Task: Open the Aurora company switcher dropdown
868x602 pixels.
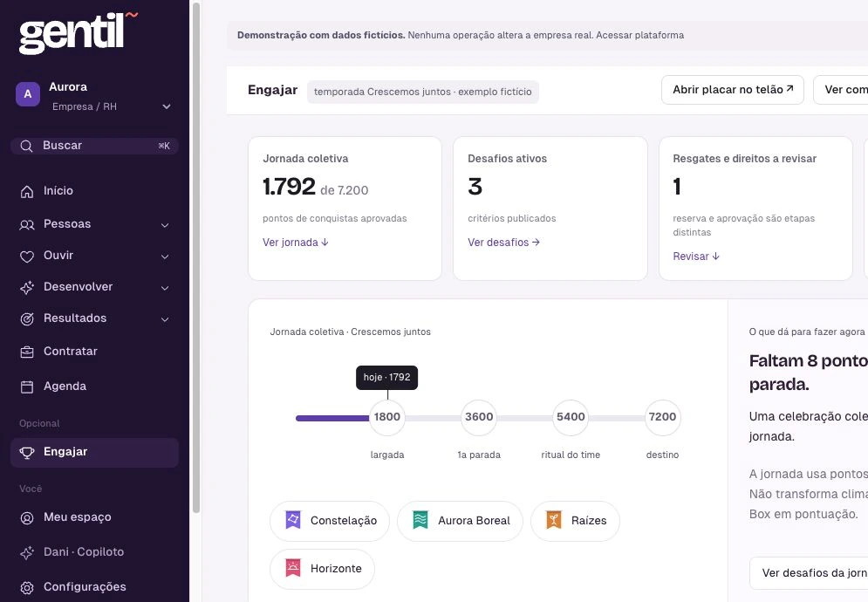Action: pos(166,106)
